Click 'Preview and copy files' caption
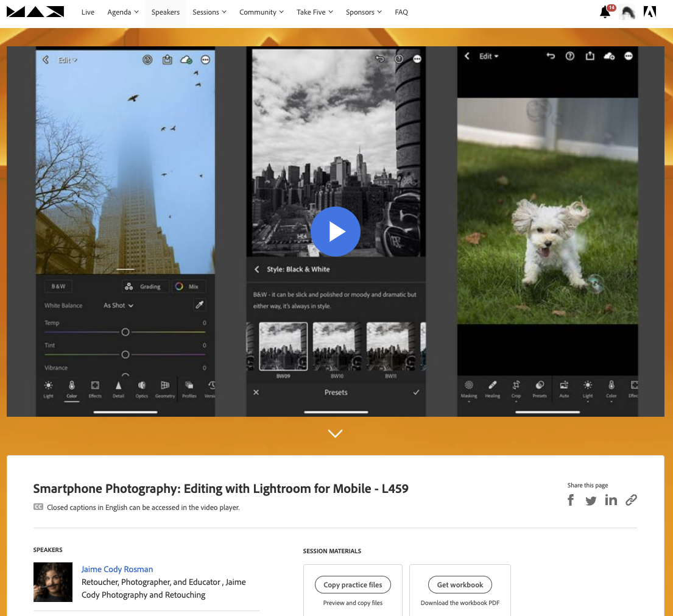Image resolution: width=673 pixels, height=616 pixels. click(353, 603)
